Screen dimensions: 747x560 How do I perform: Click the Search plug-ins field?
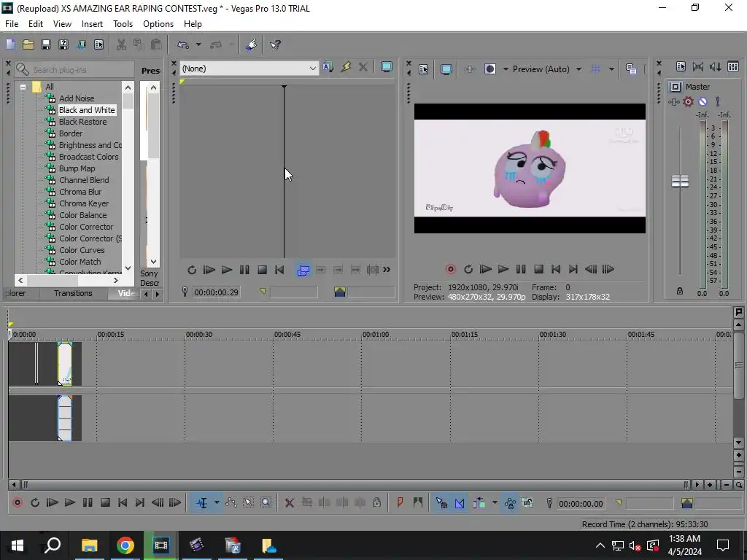pos(74,69)
